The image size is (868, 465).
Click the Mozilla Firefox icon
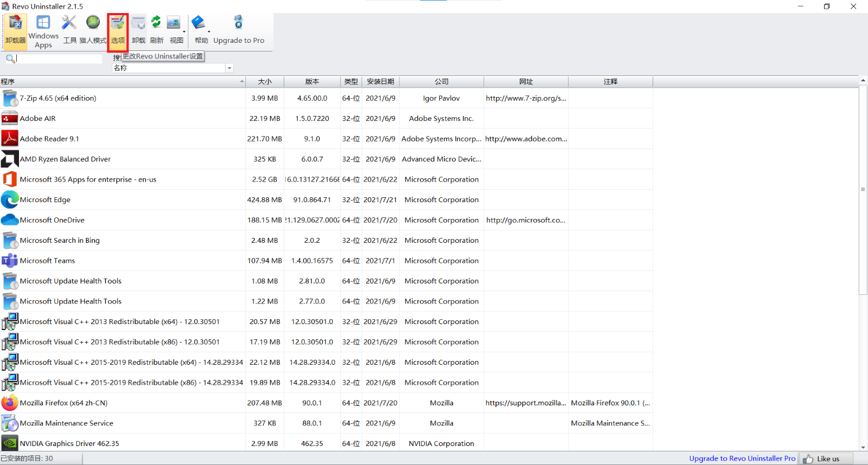(x=10, y=403)
